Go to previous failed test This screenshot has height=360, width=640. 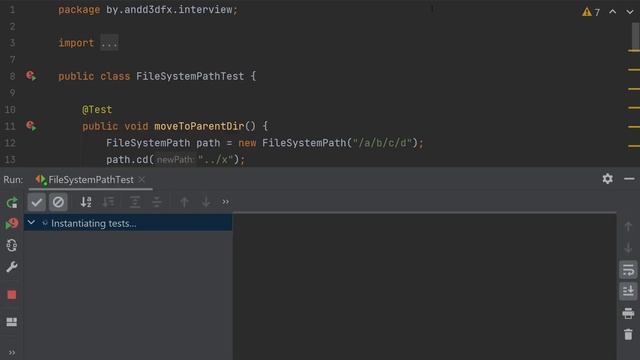184,202
